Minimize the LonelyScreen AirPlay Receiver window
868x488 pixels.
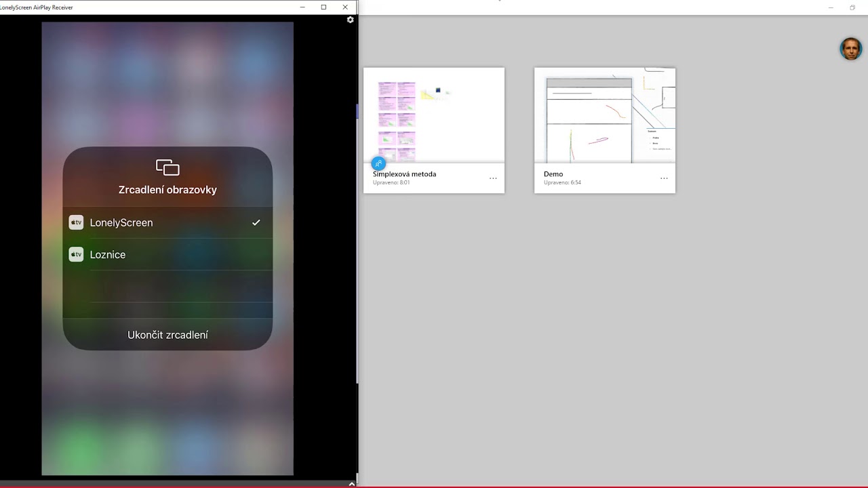(302, 7)
